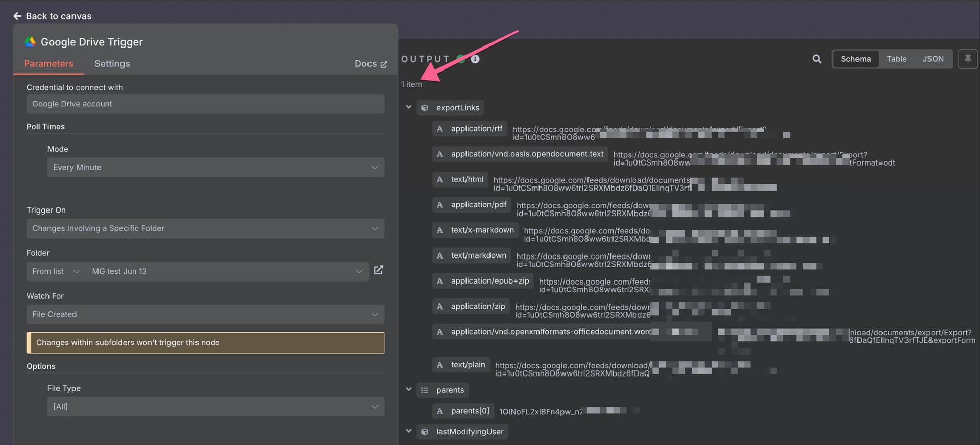Select the text/markdown field pill
Viewport: 980px width, 445px height.
pyautogui.click(x=472, y=255)
